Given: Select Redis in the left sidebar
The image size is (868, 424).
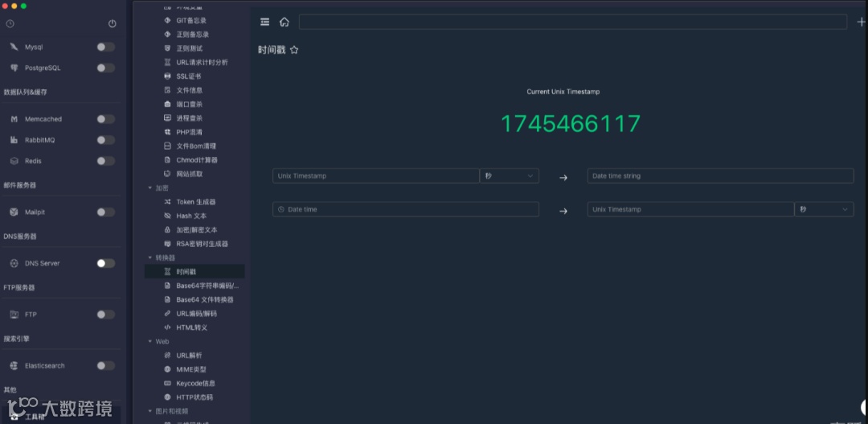Looking at the screenshot, I should [x=33, y=161].
